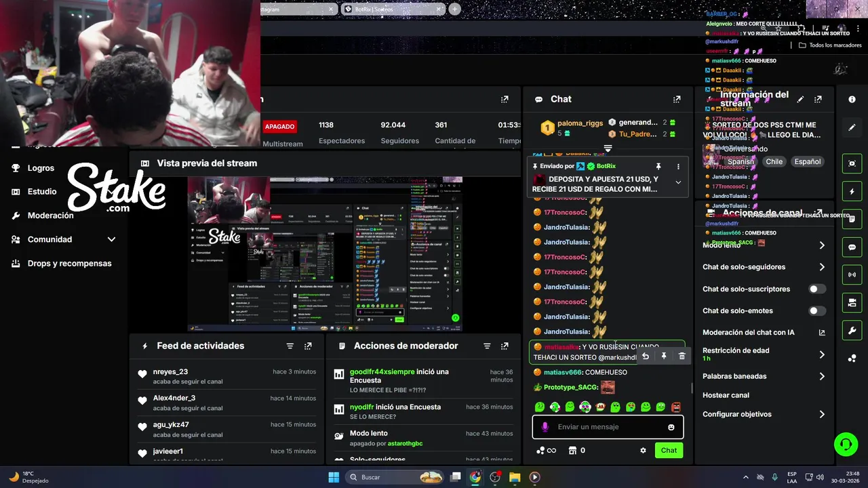This screenshot has height=488, width=868.
Task: Delete the matiasalka chat message
Action: coord(682,357)
